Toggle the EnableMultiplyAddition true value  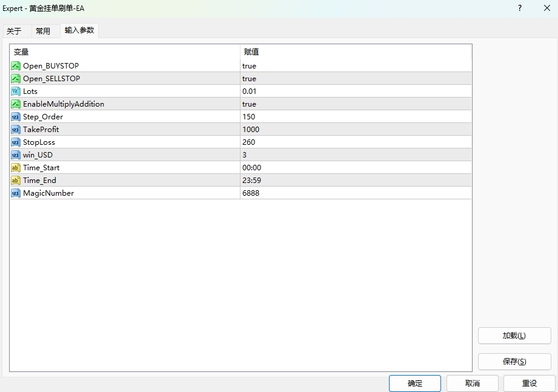[249, 104]
